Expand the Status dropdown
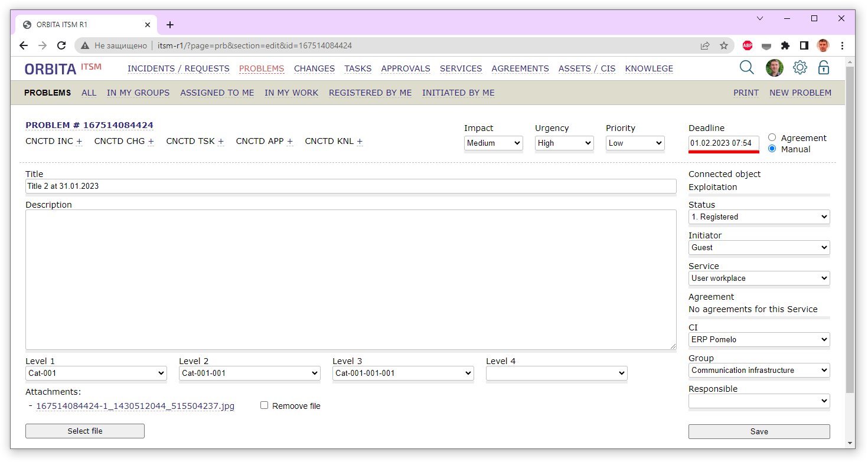The image size is (868, 462). (759, 217)
